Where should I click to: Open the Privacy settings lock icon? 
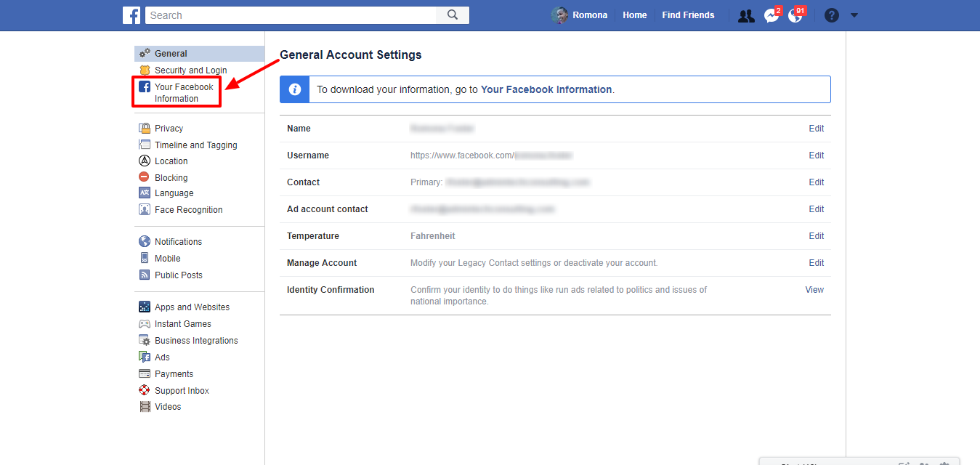[145, 129]
